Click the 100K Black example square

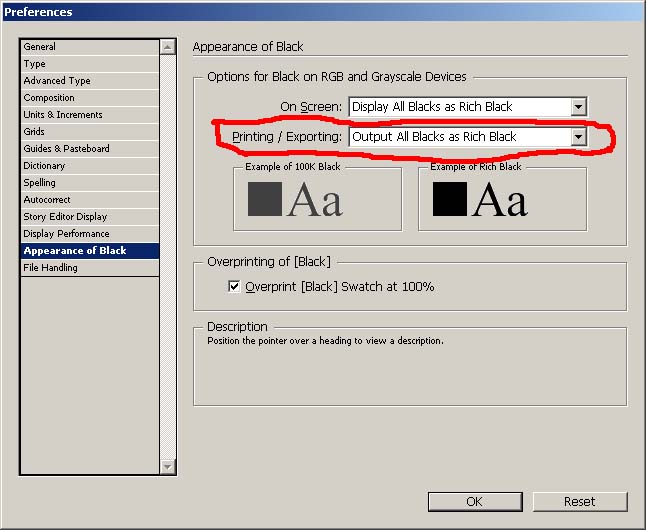point(265,199)
